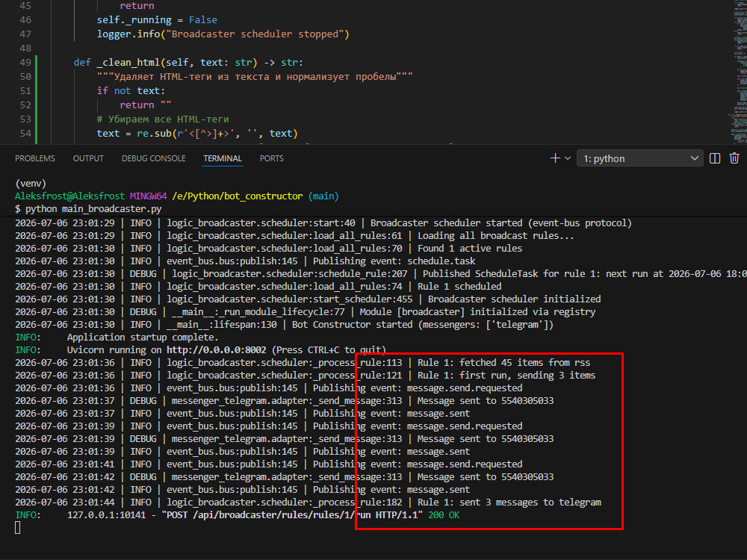This screenshot has width=747, height=560.
Task: Click the '/e/Python/bot_constructor' path in prompt
Action: [238, 196]
